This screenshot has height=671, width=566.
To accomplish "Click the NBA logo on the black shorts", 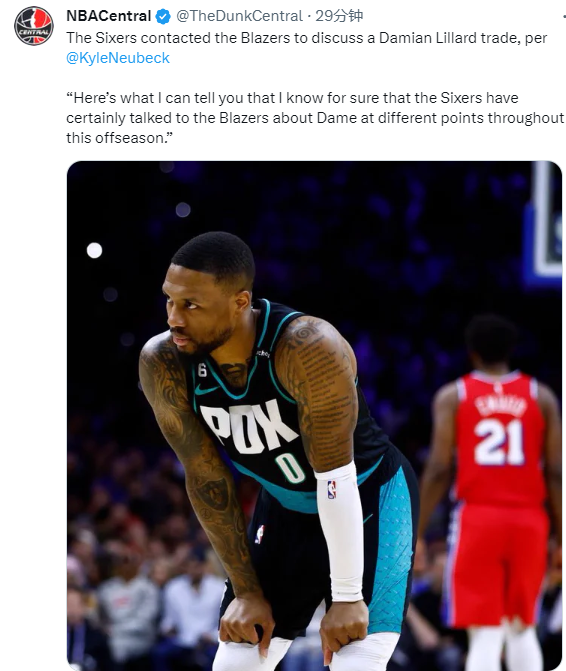I will [x=259, y=534].
